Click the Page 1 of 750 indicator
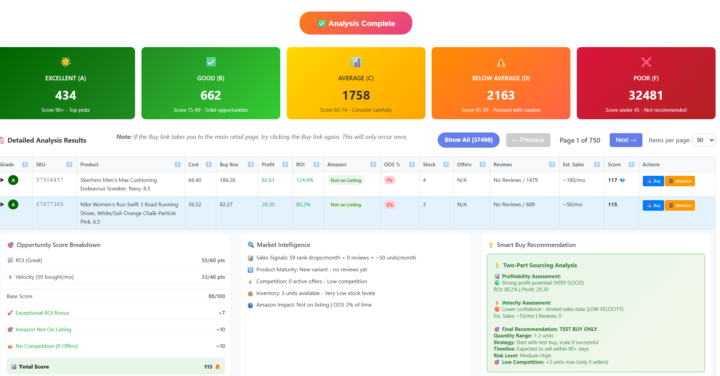 pos(579,140)
